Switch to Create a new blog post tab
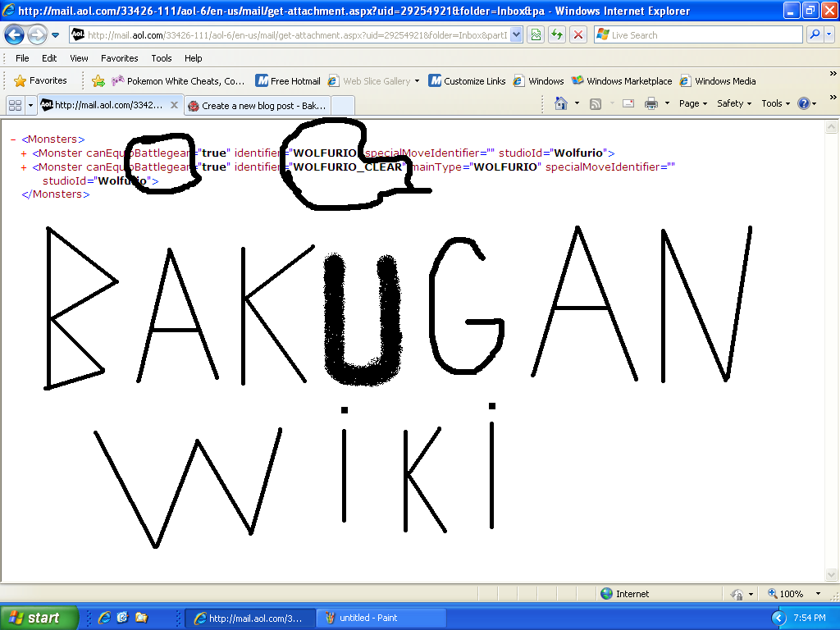Viewport: 840px width, 630px height. coord(258,106)
